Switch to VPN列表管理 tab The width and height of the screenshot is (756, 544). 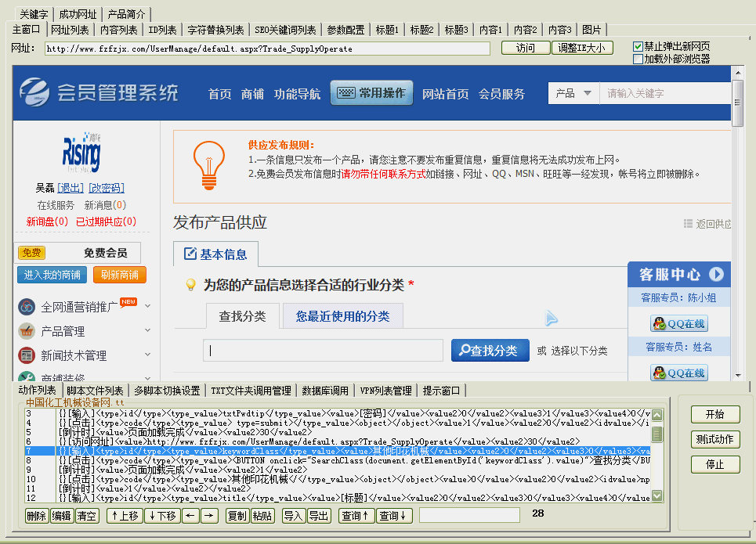click(x=385, y=391)
